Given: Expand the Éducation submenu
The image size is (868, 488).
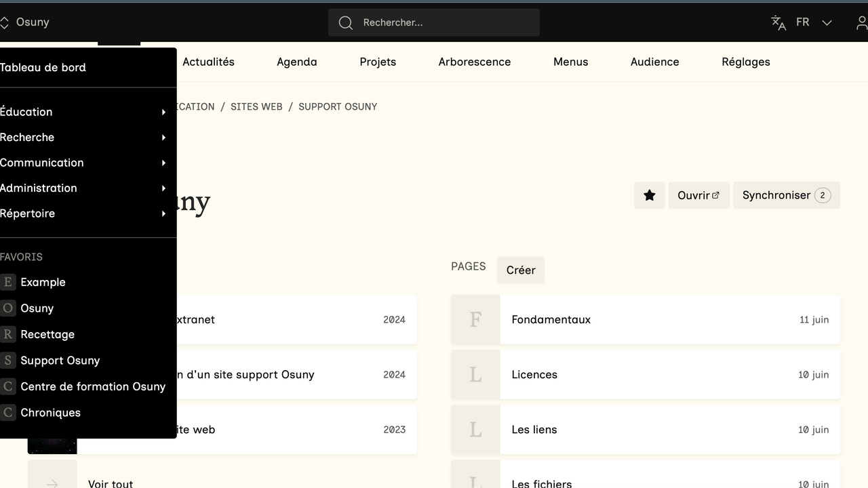Looking at the screenshot, I should click(163, 112).
